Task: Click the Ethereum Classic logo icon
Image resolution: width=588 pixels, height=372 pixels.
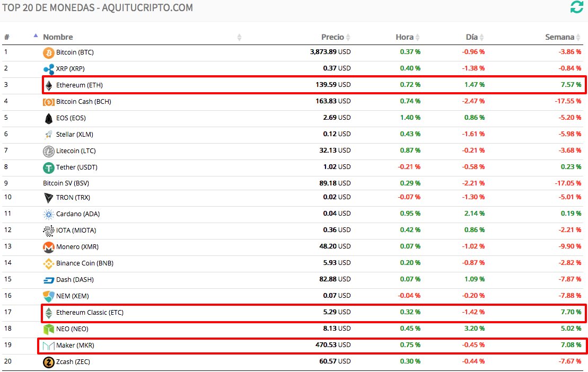Action: [48, 313]
